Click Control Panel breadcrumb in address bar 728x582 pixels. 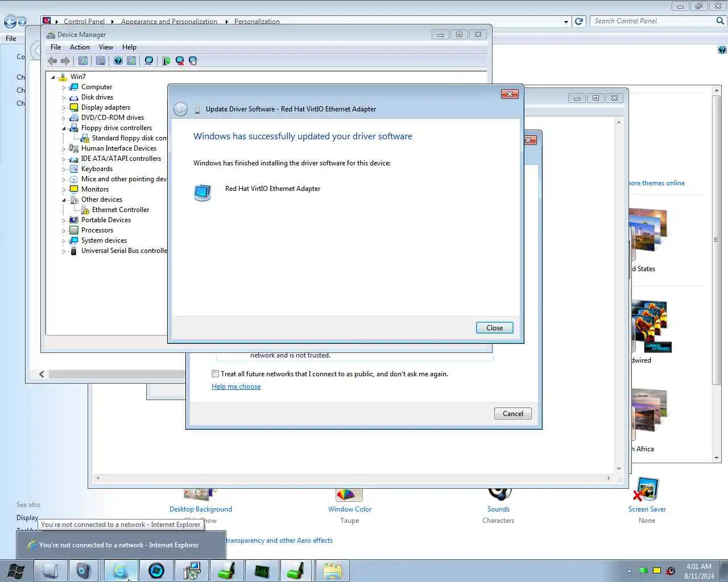[x=84, y=22]
